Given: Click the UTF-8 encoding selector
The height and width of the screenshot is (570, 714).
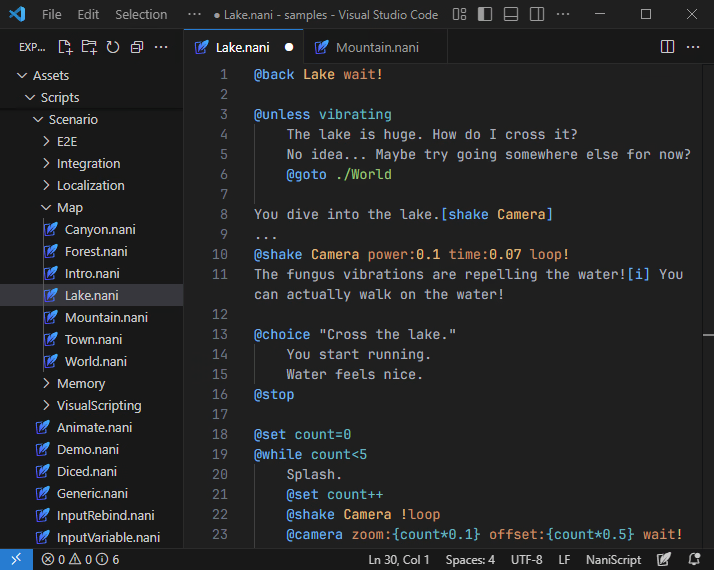Looking at the screenshot, I should pyautogui.click(x=526, y=560).
